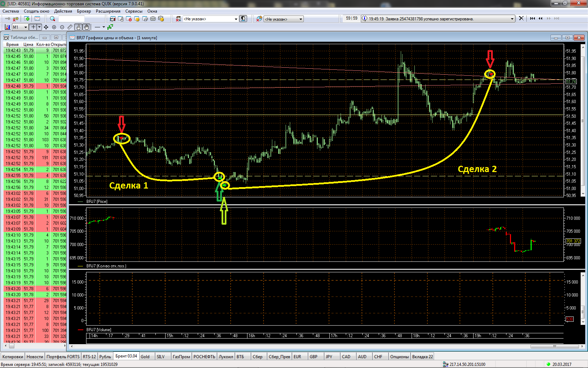Click the Время column header
The image size is (588, 368).
tap(13, 45)
